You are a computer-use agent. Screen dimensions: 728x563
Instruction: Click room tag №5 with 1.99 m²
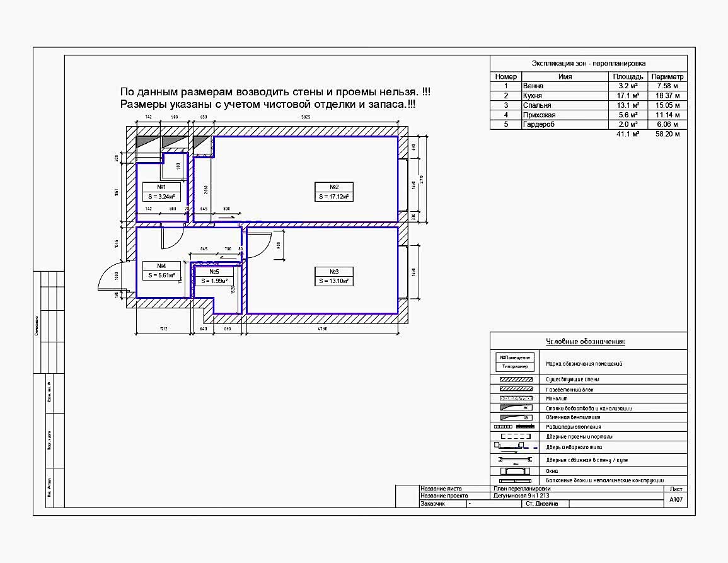tap(214, 276)
